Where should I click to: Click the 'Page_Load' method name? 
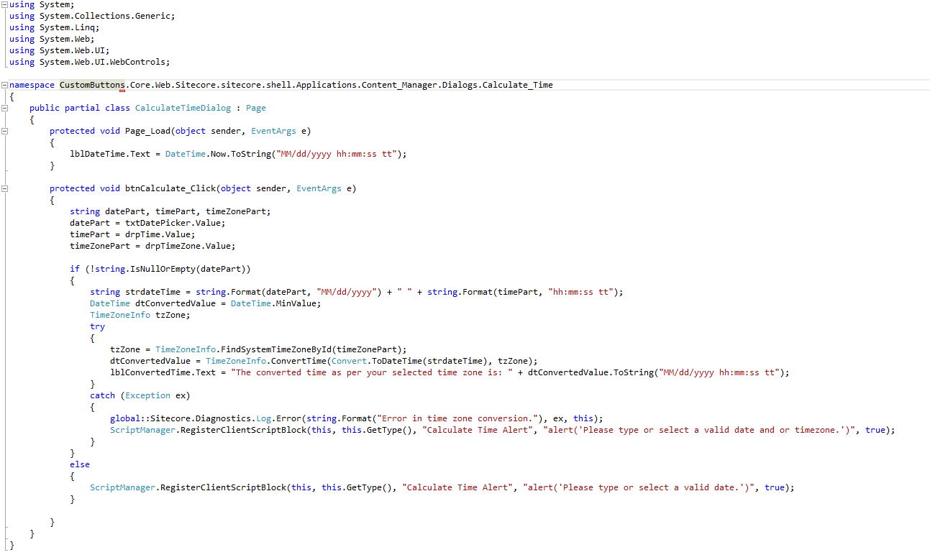coord(148,131)
